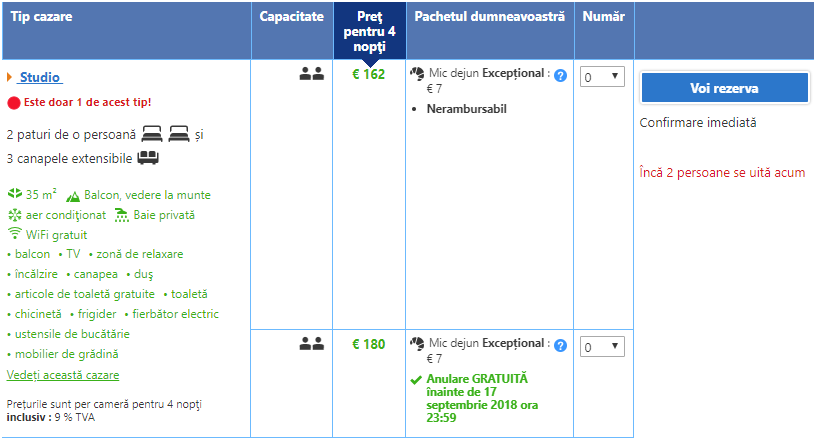Follow the "Vedeți această cazare" link

(x=63, y=375)
